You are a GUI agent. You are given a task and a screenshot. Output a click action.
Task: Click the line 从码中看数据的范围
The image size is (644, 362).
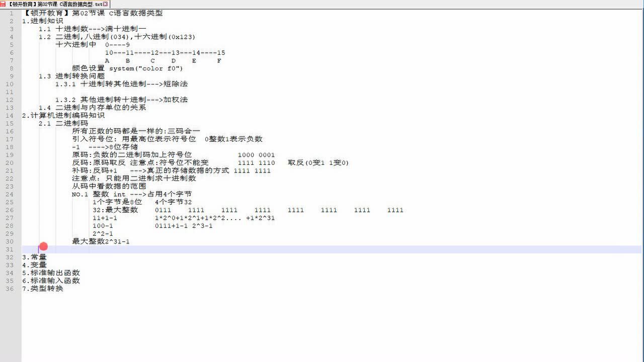(109, 186)
